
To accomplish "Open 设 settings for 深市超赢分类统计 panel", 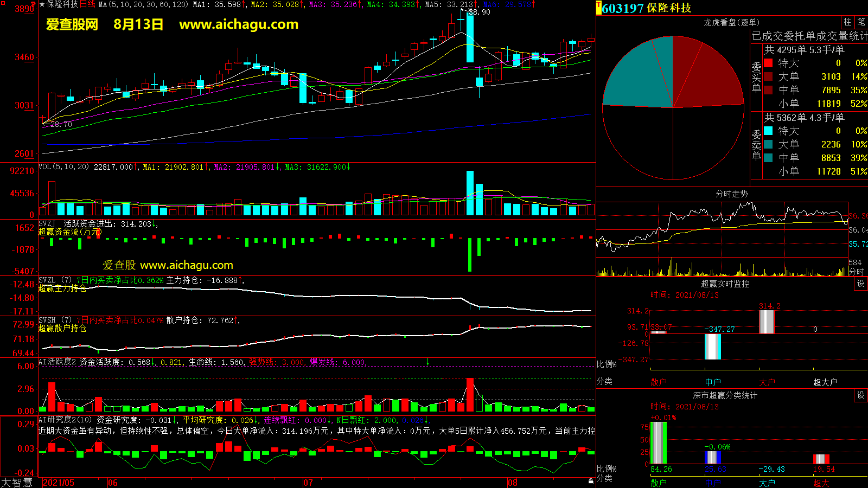I will [860, 395].
